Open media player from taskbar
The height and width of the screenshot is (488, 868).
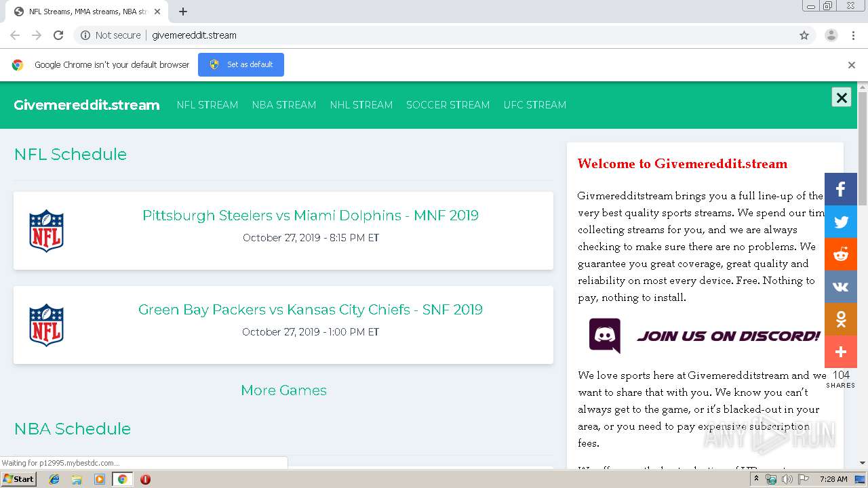tap(100, 479)
